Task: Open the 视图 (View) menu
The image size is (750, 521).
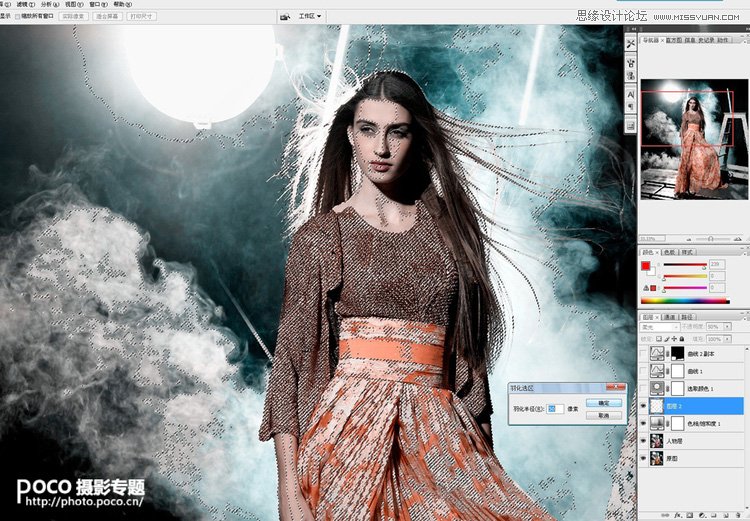Action: tap(74, 4)
